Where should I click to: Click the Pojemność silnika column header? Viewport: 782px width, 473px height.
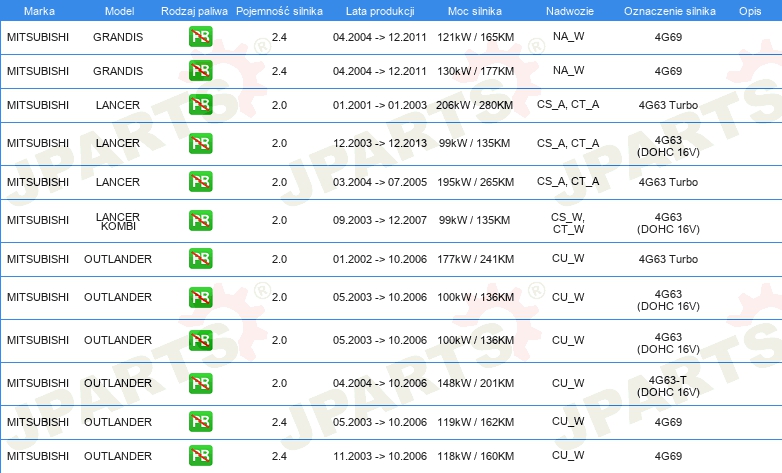[279, 11]
